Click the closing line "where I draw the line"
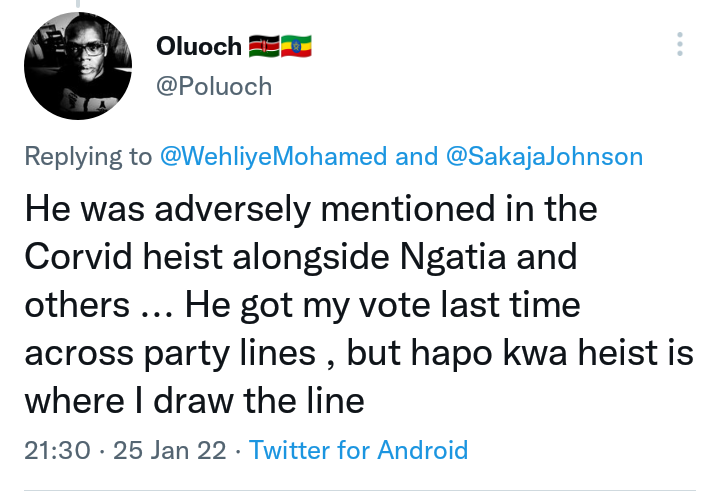720x503 pixels. pyautogui.click(x=195, y=400)
